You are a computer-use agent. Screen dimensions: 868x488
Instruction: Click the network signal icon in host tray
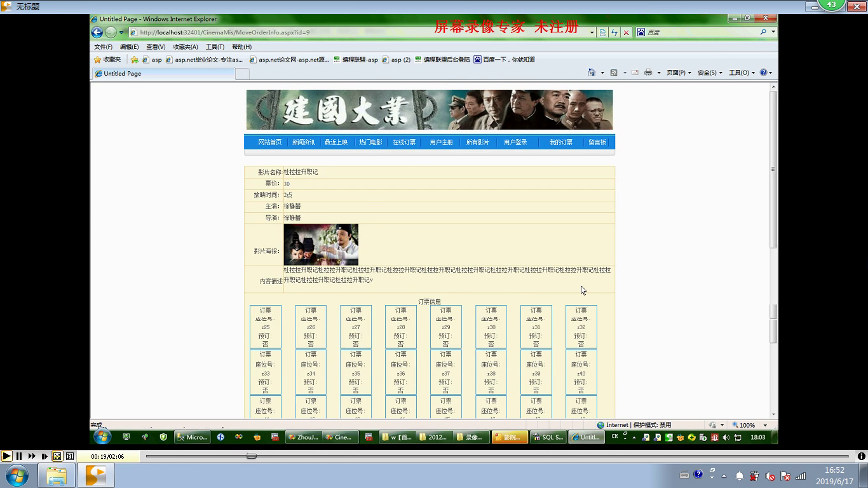coord(801,475)
